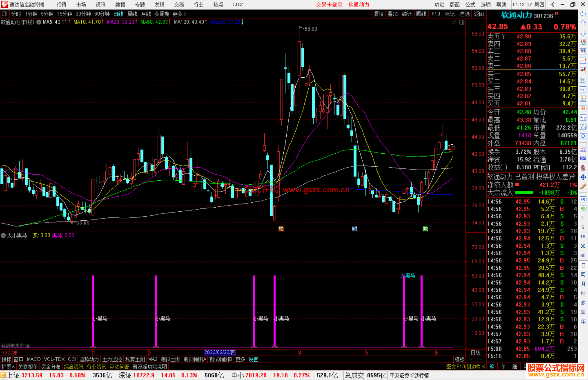Collapse the 侧边栏 side panel
Image resolution: width=588 pixels, height=380 pixels.
(x=476, y=367)
